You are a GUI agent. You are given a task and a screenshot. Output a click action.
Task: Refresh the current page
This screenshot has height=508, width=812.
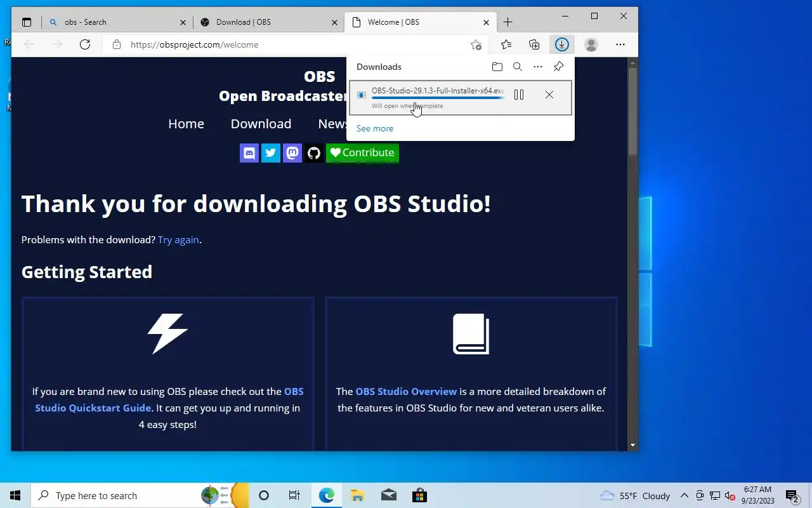(x=85, y=44)
